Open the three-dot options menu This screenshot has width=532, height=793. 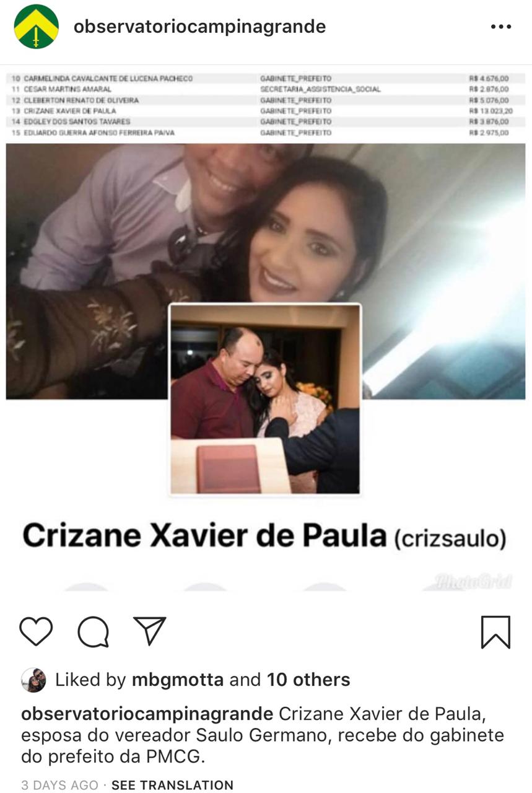pyautogui.click(x=500, y=27)
